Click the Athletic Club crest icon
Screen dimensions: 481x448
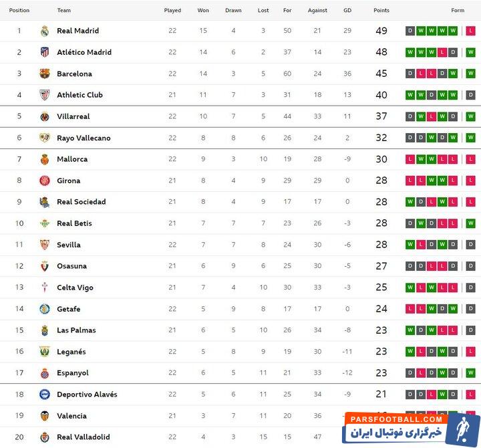point(44,95)
